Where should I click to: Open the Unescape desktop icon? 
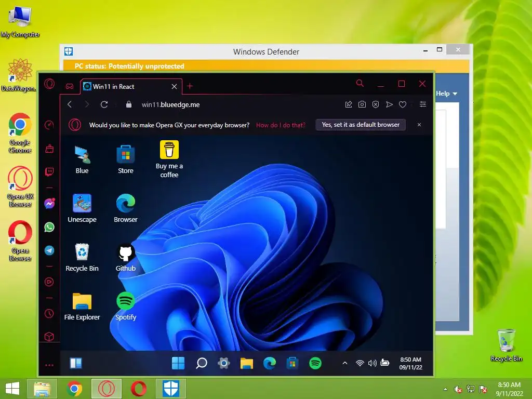[82, 209]
